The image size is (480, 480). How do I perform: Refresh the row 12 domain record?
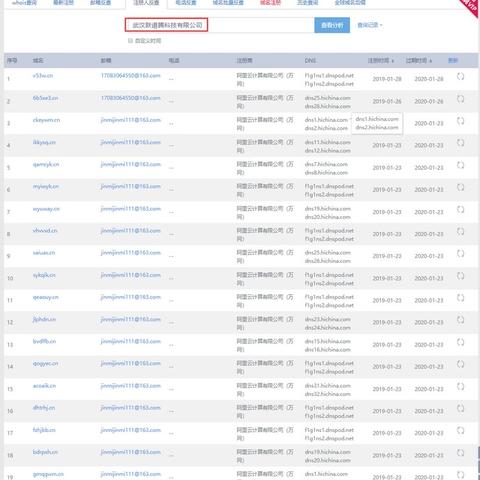pos(460,320)
